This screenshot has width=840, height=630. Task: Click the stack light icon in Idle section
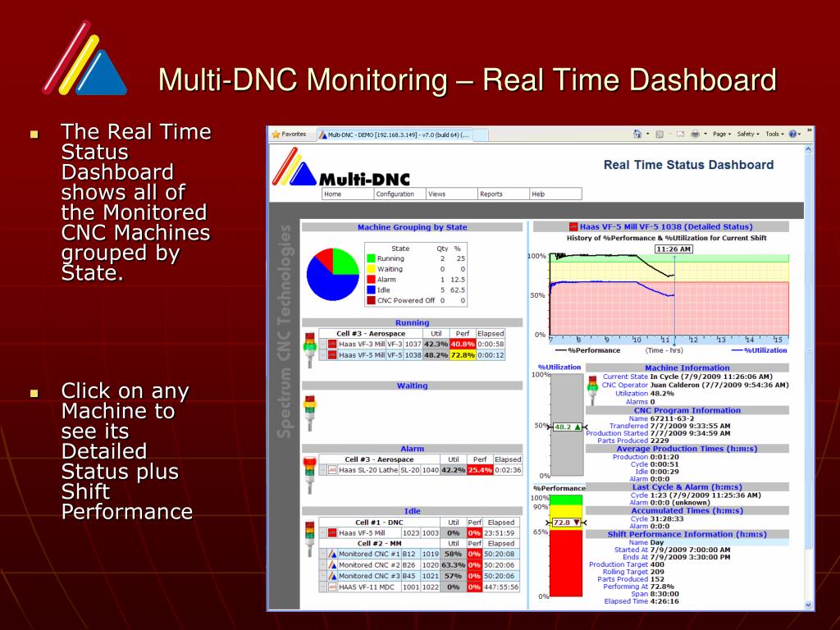309,540
